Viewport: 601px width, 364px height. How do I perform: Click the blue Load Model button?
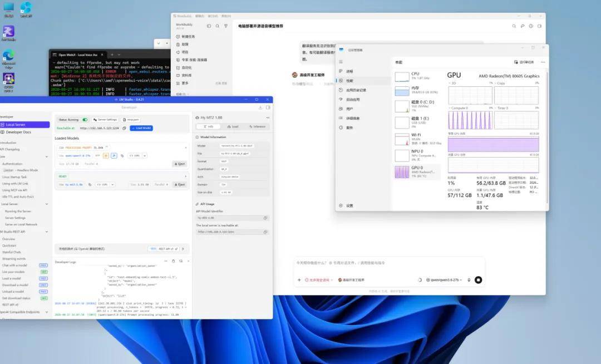click(141, 128)
